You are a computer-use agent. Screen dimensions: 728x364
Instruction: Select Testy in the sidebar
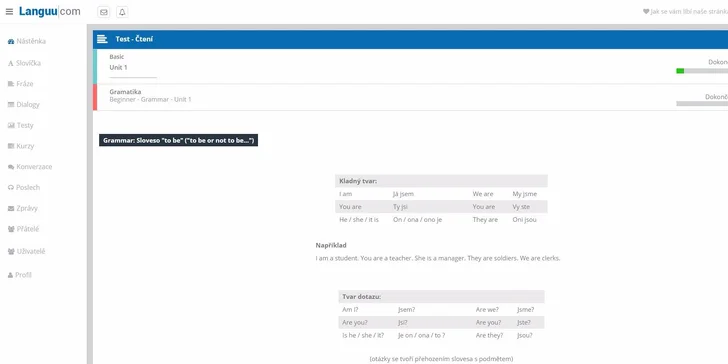(x=21, y=125)
